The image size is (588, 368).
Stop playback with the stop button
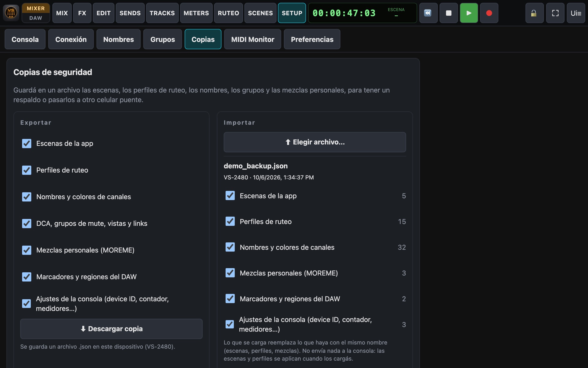click(449, 13)
